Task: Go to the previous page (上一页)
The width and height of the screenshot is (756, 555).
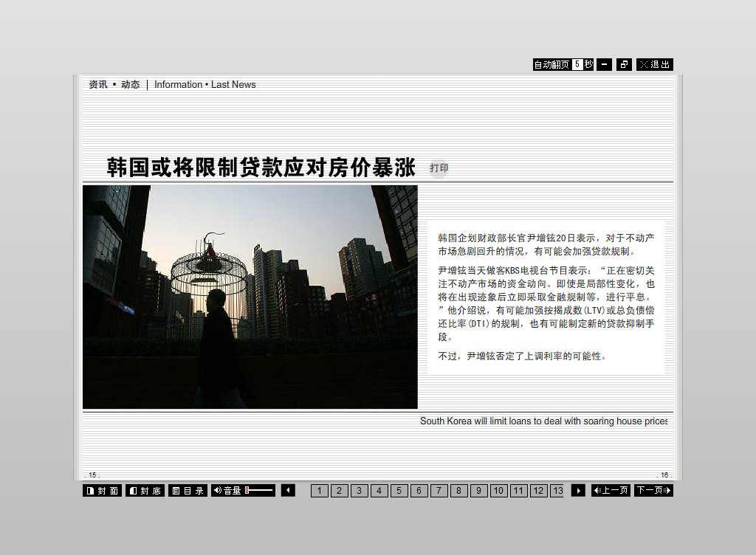Action: pyautogui.click(x=611, y=491)
